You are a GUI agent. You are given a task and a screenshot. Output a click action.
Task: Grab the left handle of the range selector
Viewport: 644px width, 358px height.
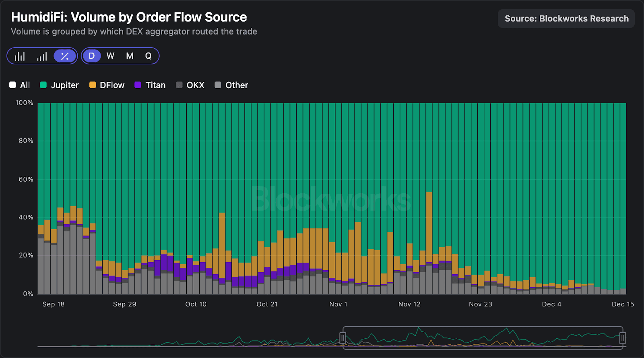pyautogui.click(x=343, y=337)
